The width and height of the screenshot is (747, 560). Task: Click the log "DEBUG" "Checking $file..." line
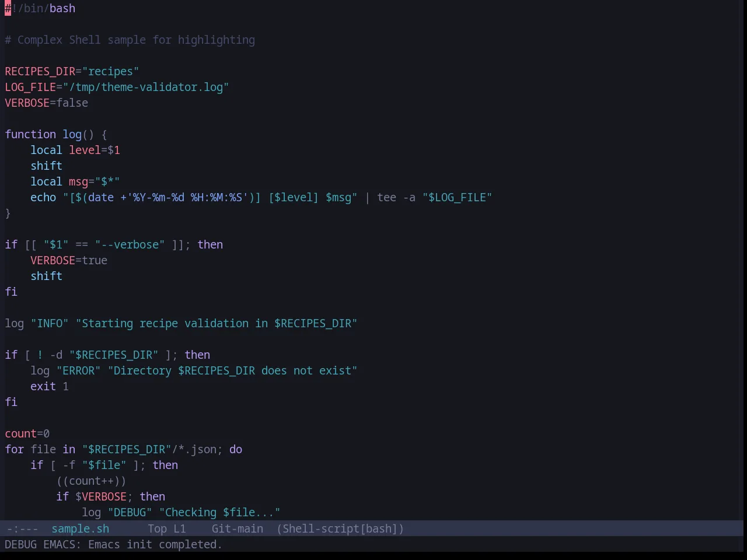tap(181, 512)
